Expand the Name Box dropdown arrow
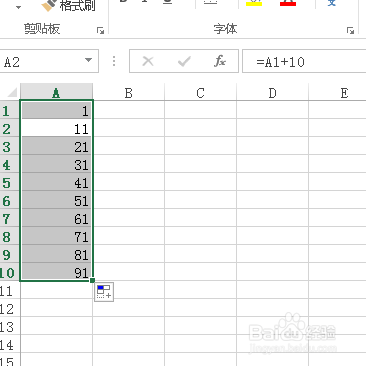The width and height of the screenshot is (366, 366). [x=88, y=61]
